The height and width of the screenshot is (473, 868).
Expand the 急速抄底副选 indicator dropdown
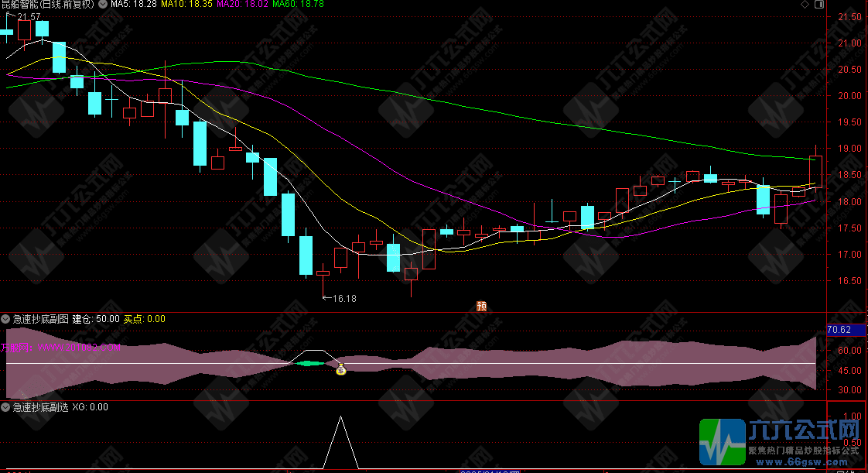coord(5,406)
